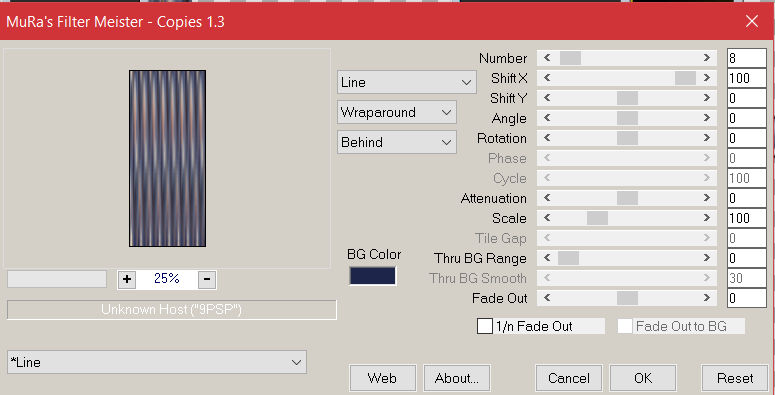Open the Line mode dropdown
Screen dimensions: 775x395
406,82
